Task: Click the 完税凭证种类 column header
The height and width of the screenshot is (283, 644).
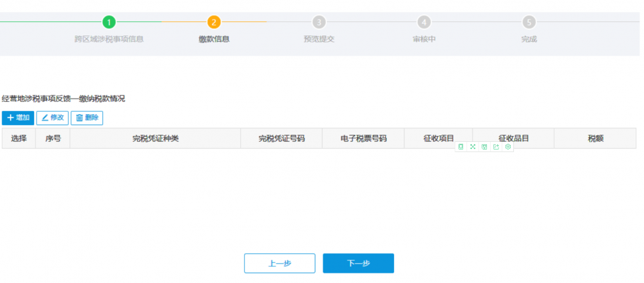Action: (155, 139)
